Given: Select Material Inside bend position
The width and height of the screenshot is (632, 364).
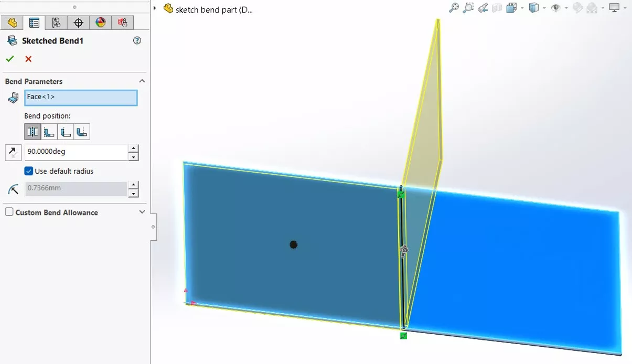Looking at the screenshot, I should tap(49, 132).
